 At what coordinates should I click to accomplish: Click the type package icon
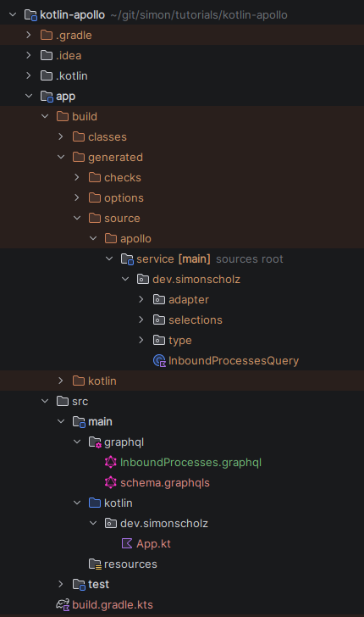pos(159,340)
